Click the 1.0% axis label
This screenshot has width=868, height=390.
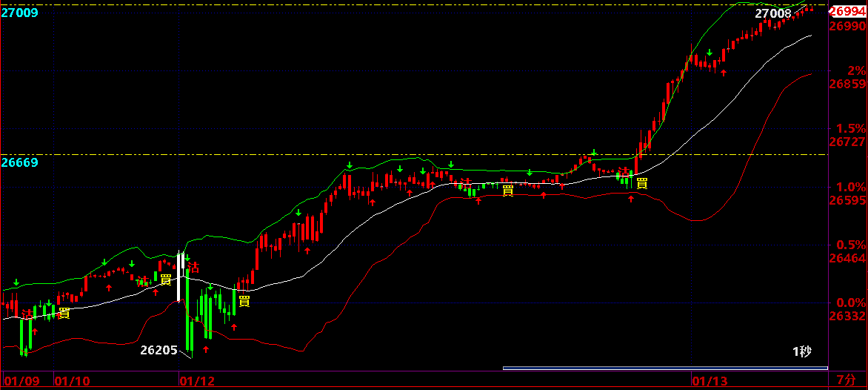click(852, 186)
